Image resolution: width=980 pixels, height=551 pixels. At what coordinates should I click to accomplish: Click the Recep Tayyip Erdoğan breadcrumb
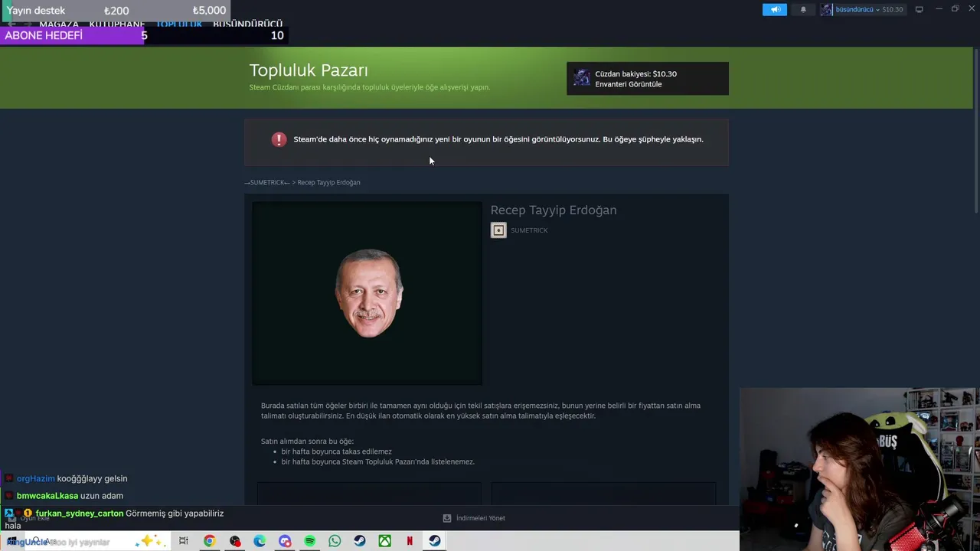328,182
